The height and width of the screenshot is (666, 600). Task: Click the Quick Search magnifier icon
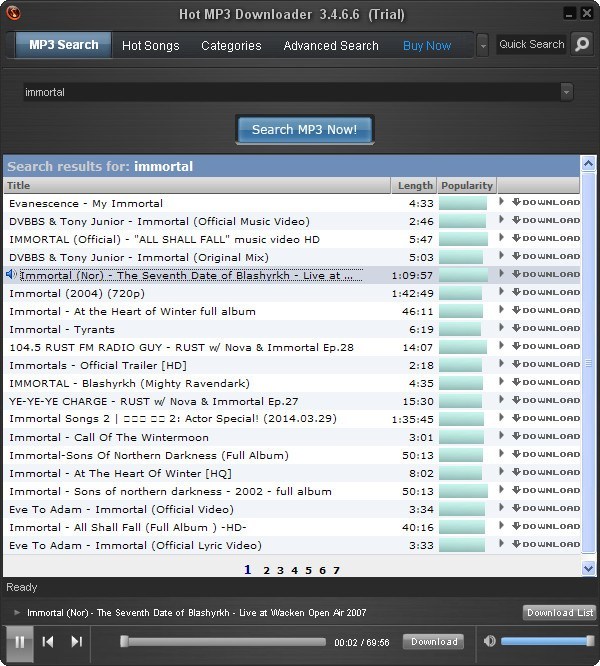tap(582, 44)
